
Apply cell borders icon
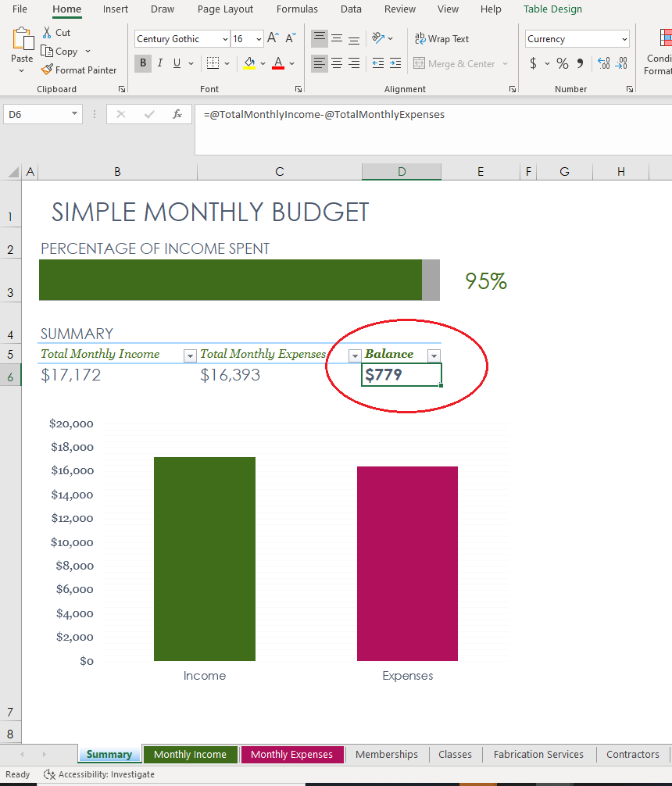point(213,63)
